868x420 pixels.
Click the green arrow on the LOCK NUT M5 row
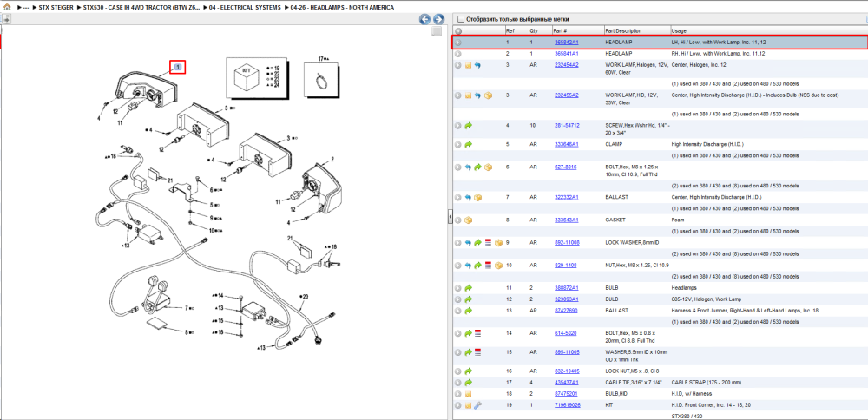coord(469,371)
